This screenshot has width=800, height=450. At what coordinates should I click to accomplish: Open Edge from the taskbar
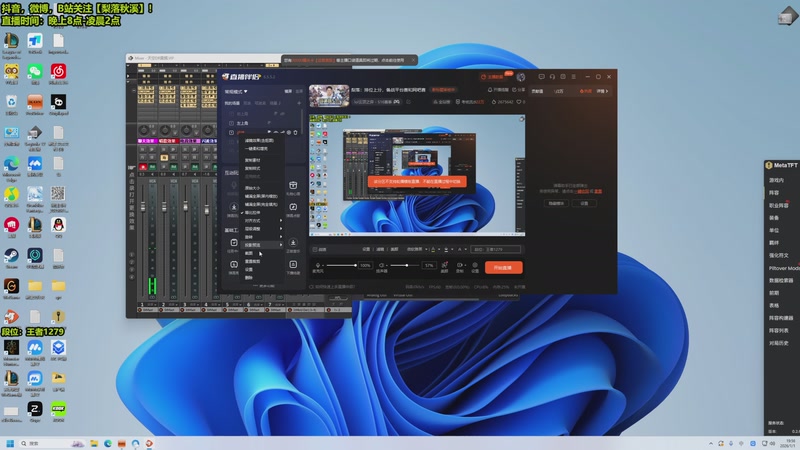coord(108,443)
